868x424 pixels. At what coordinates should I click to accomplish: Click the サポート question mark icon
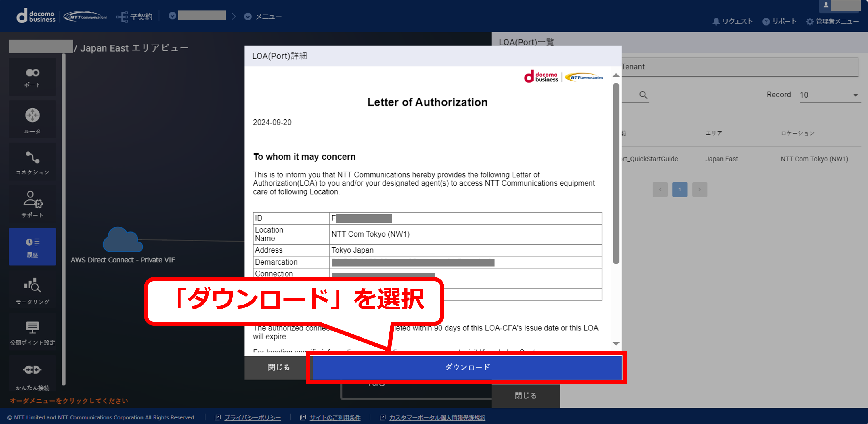pyautogui.click(x=766, y=22)
